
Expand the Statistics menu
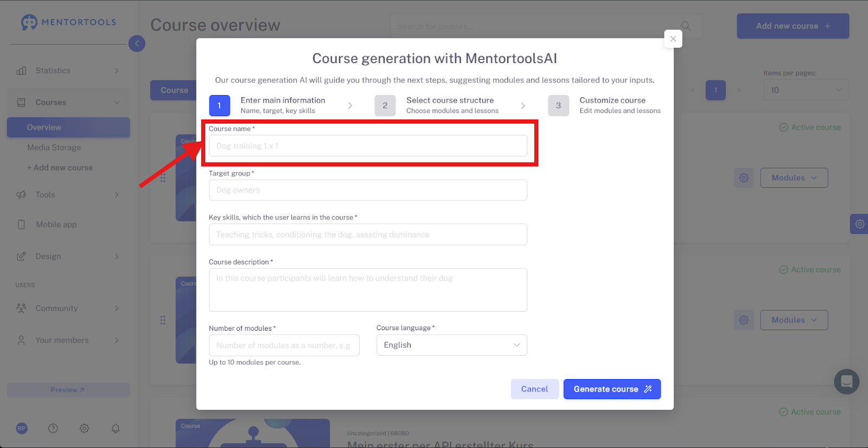tap(117, 71)
